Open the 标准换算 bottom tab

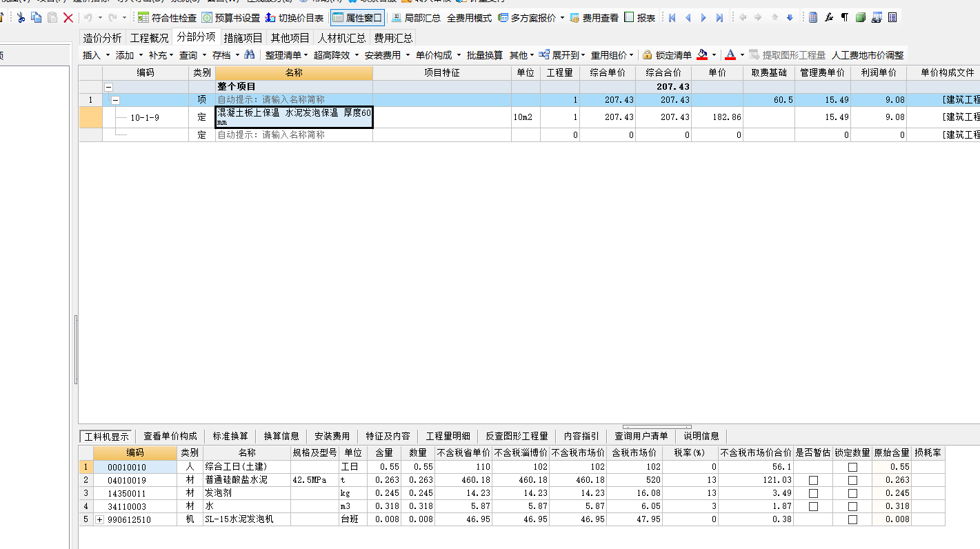(x=230, y=436)
